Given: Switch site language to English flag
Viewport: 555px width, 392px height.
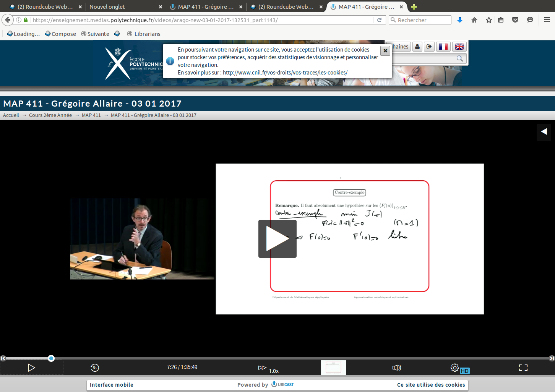Looking at the screenshot, I should click(459, 47).
